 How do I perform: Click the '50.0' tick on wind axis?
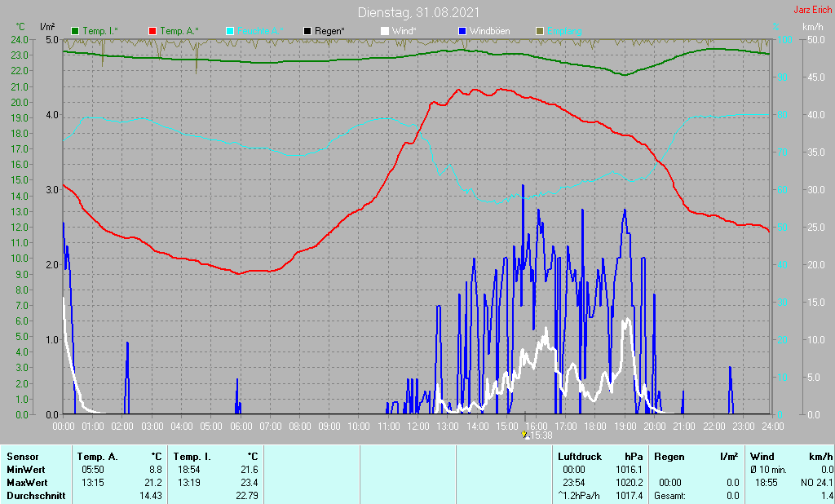[x=816, y=40]
